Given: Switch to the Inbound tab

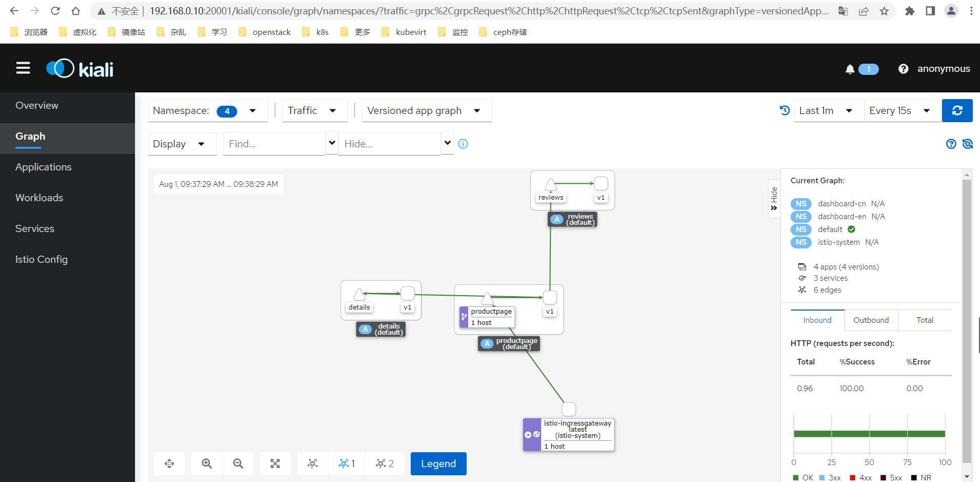Looking at the screenshot, I should click(x=817, y=320).
